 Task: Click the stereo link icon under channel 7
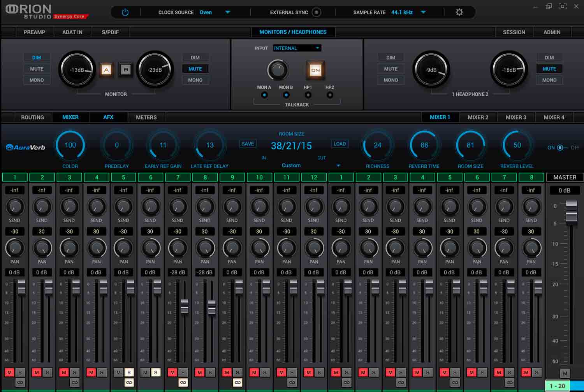(x=183, y=383)
